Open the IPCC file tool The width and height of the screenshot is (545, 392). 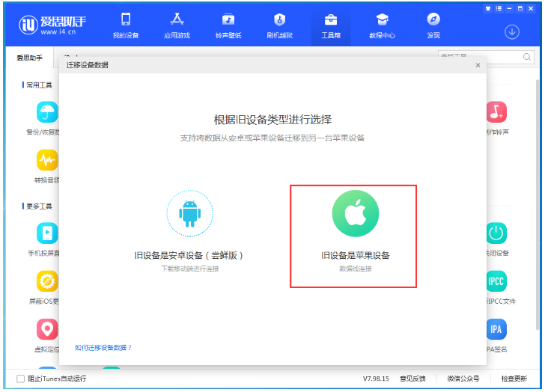pyautogui.click(x=496, y=281)
